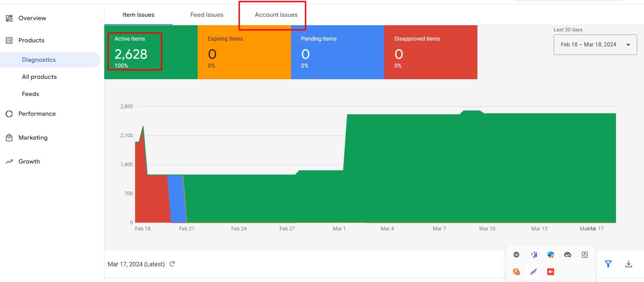The image size is (644, 282).
Task: Click the 1,400 y-axis label
Action: [x=127, y=165]
